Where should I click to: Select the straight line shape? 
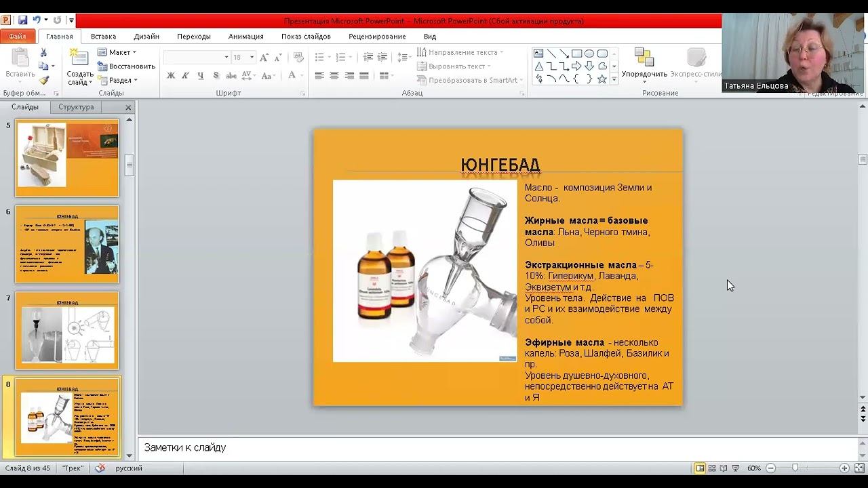coord(551,54)
